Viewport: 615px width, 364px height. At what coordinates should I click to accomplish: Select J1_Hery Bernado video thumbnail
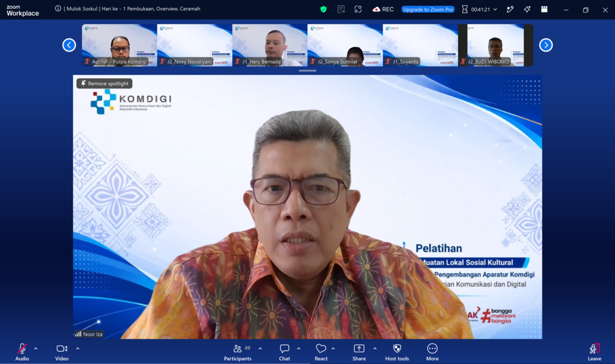[270, 45]
